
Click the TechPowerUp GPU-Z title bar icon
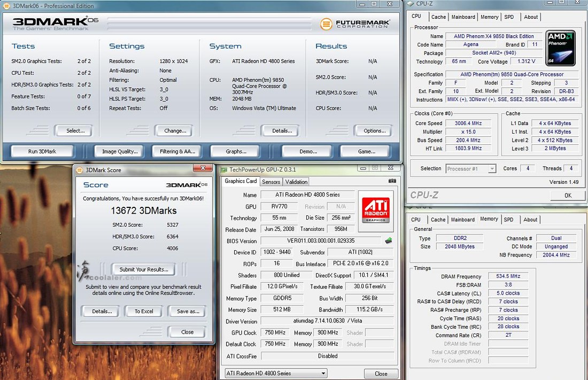tap(224, 169)
